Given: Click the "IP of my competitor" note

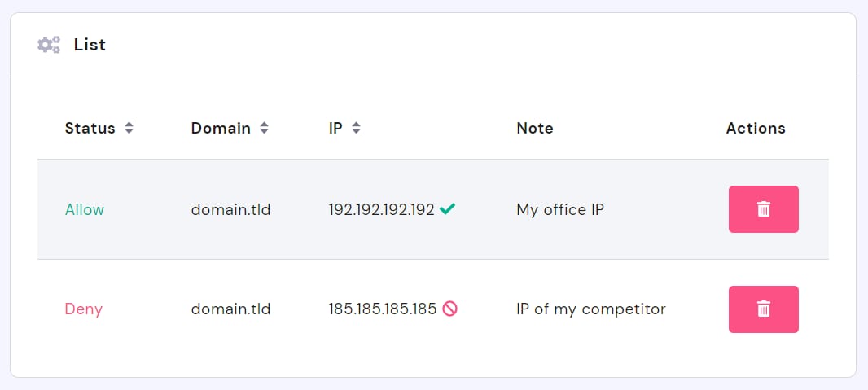Looking at the screenshot, I should click(x=591, y=309).
